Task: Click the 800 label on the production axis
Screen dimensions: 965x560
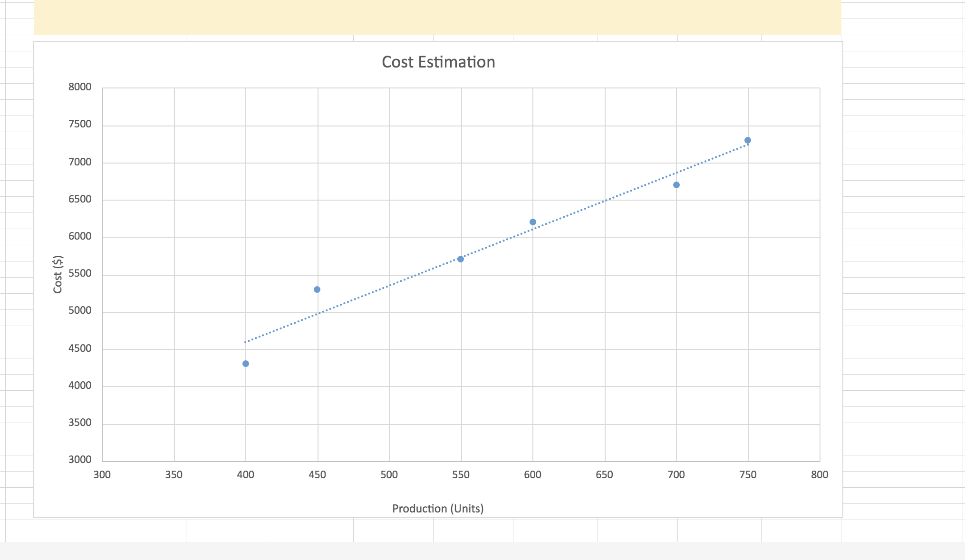Action: point(820,475)
